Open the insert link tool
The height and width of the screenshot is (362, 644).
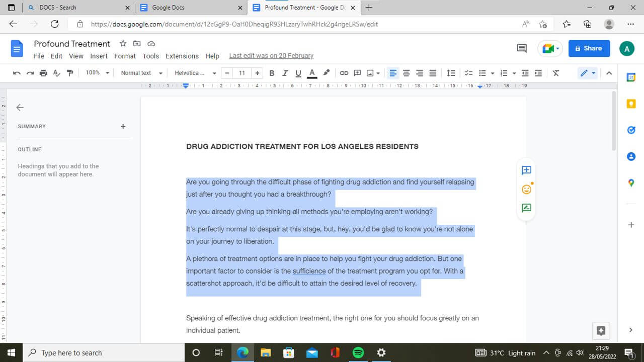click(344, 73)
